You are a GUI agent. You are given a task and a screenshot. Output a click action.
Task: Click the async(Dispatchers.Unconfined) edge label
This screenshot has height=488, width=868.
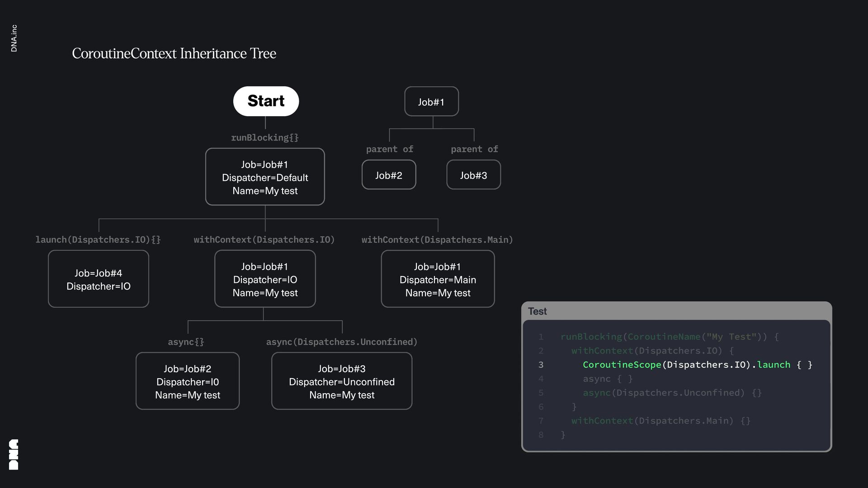pyautogui.click(x=341, y=342)
